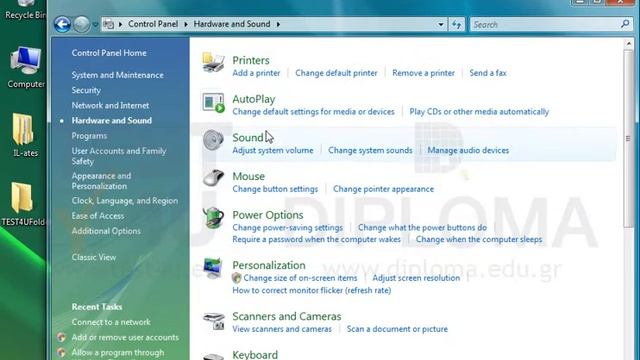Click Adjust screen resolution
640x360 pixels.
pyautogui.click(x=416, y=278)
